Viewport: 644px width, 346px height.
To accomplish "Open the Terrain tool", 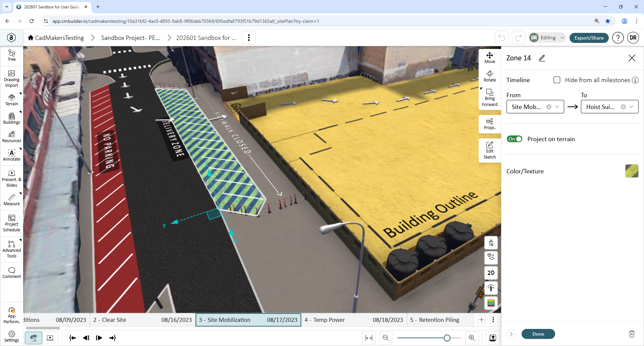I will point(12,100).
